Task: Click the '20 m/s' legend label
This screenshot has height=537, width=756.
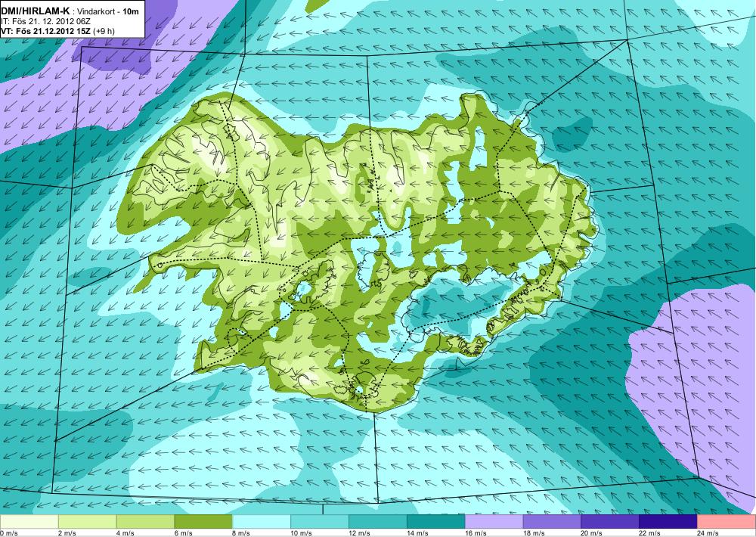Action: (592, 533)
